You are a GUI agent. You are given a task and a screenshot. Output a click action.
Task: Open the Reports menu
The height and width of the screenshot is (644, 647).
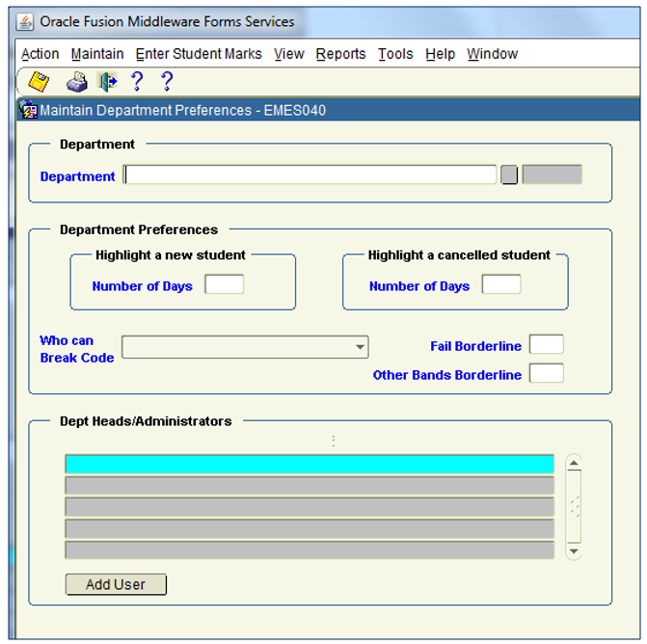[340, 54]
